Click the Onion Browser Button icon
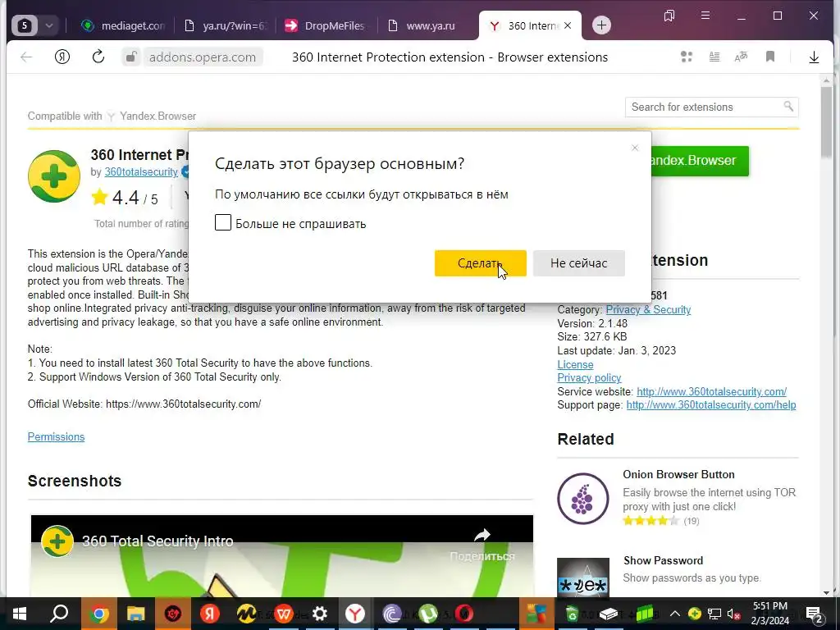This screenshot has height=630, width=840. pyautogui.click(x=583, y=498)
